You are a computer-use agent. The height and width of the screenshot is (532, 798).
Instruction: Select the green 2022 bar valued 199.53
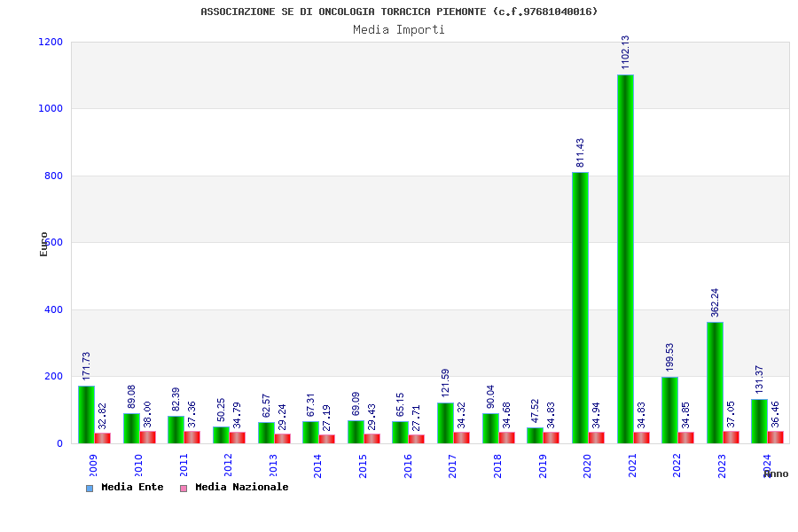pyautogui.click(x=669, y=411)
